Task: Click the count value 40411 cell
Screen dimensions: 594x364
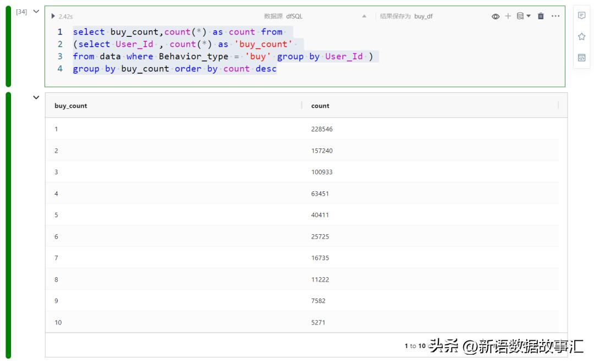Action: click(x=320, y=215)
